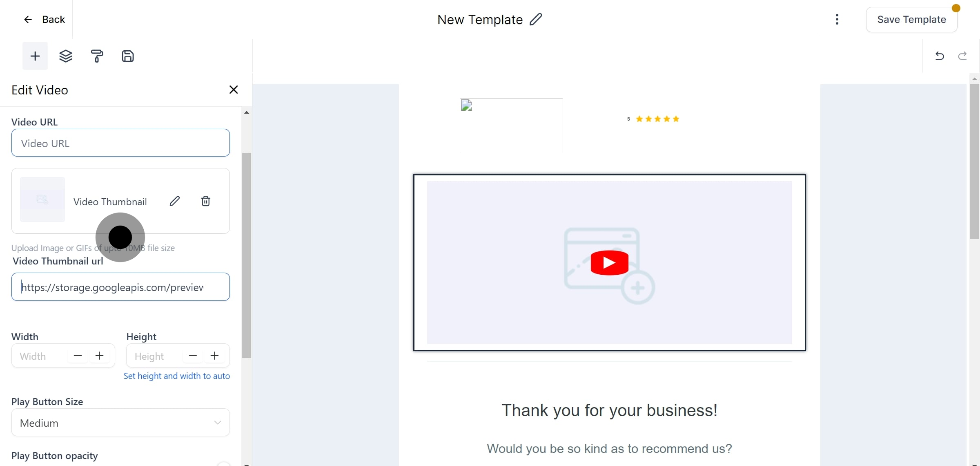Click the floppy disk save icon
Screen dimensions: 980x466
[128, 56]
